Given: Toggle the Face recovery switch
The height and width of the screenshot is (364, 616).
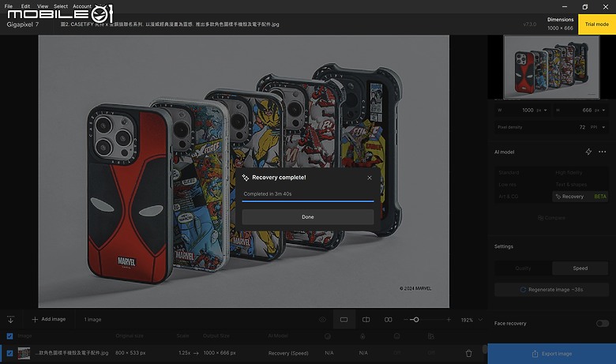Looking at the screenshot, I should pos(602,324).
